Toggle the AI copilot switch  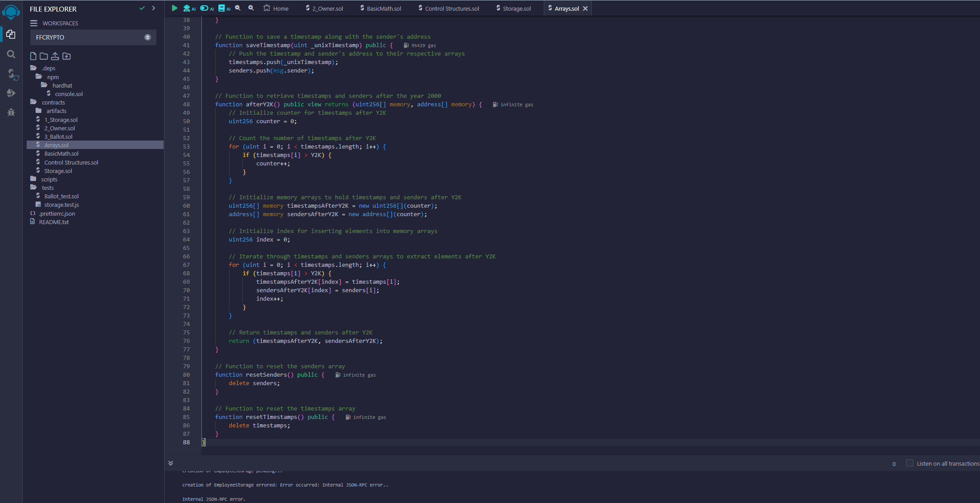pos(207,8)
